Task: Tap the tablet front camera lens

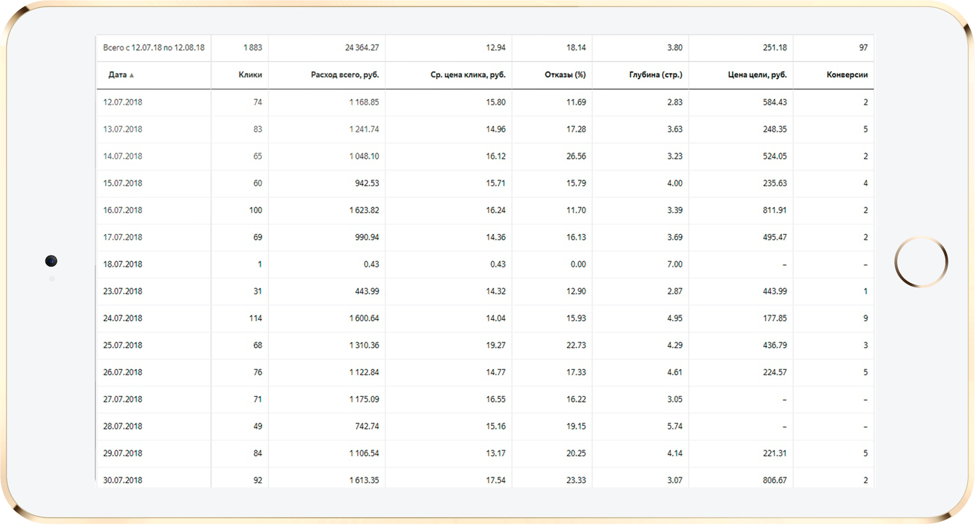Action: (51, 261)
